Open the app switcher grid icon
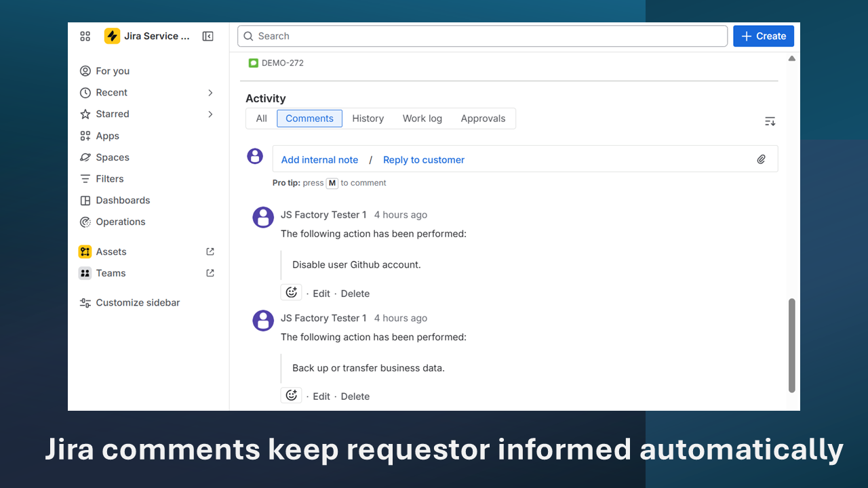 pyautogui.click(x=85, y=36)
